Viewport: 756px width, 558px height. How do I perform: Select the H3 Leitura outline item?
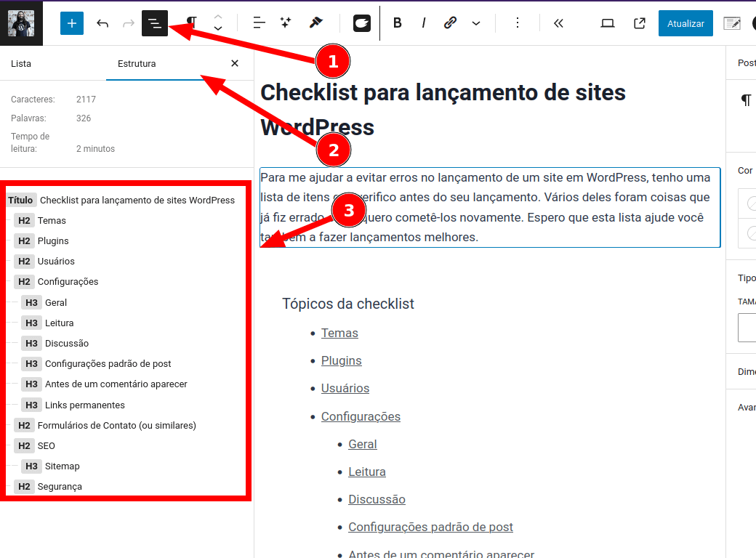[48, 323]
